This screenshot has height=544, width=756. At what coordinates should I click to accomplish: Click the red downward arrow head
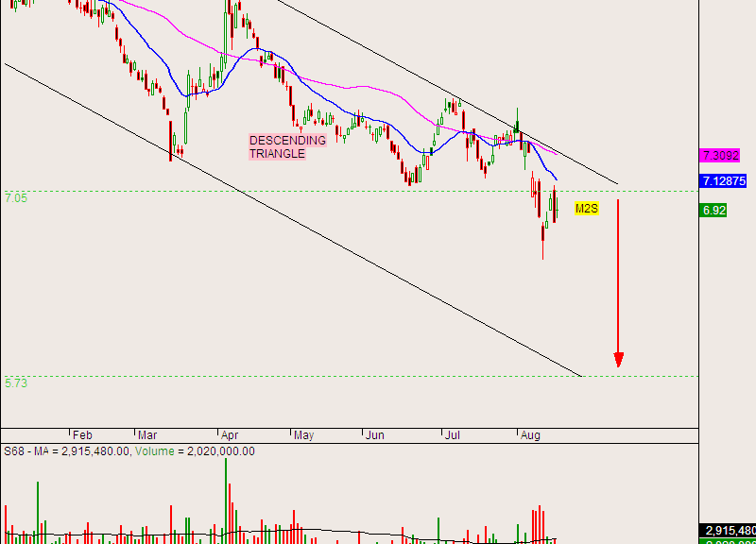point(618,360)
